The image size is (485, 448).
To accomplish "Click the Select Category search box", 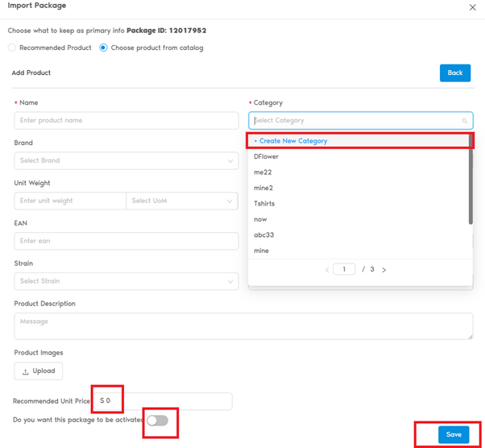I will pos(361,120).
